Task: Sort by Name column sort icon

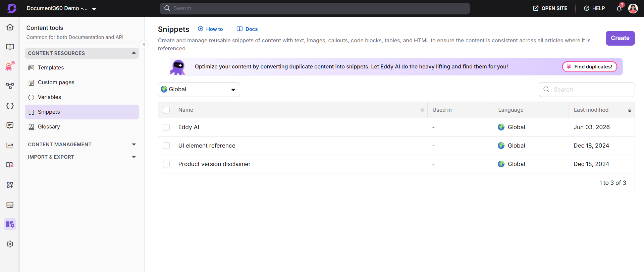Action: click(422, 110)
